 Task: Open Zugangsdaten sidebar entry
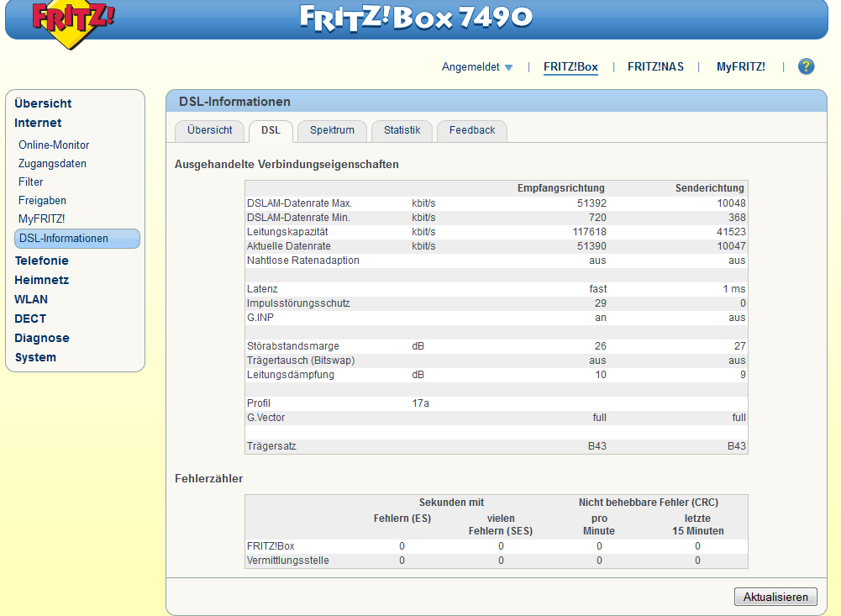(52, 164)
